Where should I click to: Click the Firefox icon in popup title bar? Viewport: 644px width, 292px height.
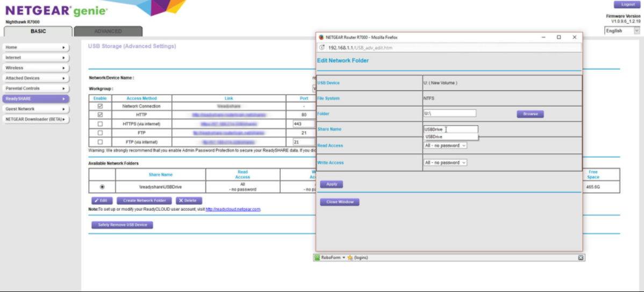click(321, 37)
